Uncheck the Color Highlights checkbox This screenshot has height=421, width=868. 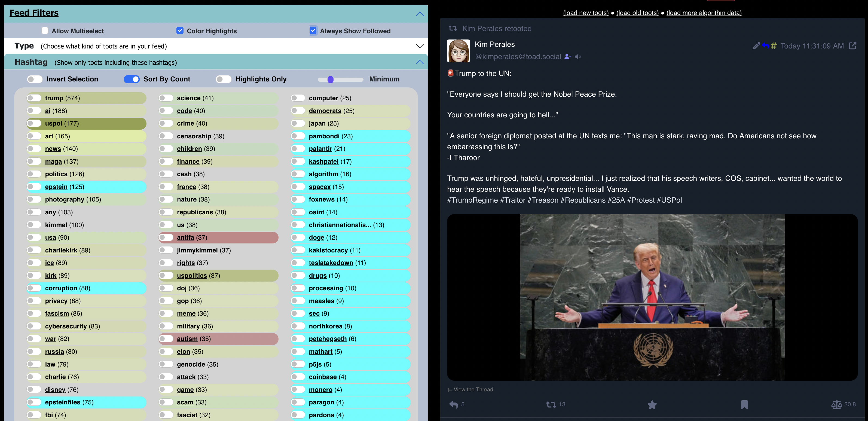point(180,31)
